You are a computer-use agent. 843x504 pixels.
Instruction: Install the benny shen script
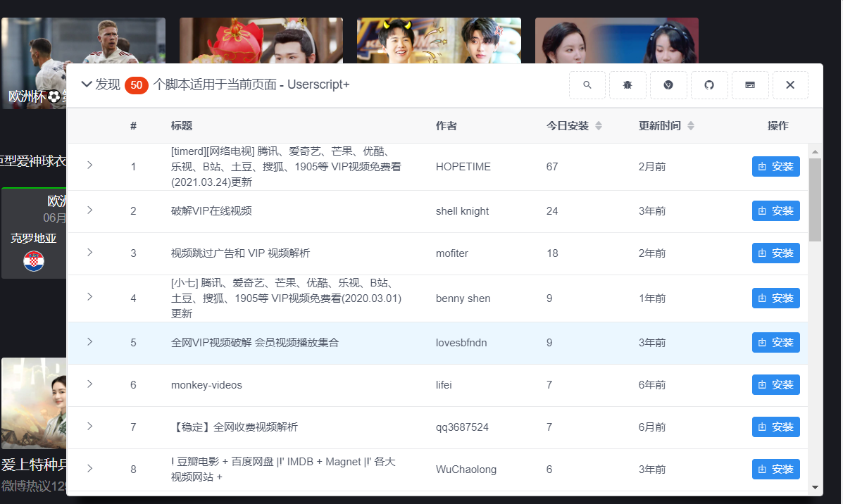coord(776,298)
